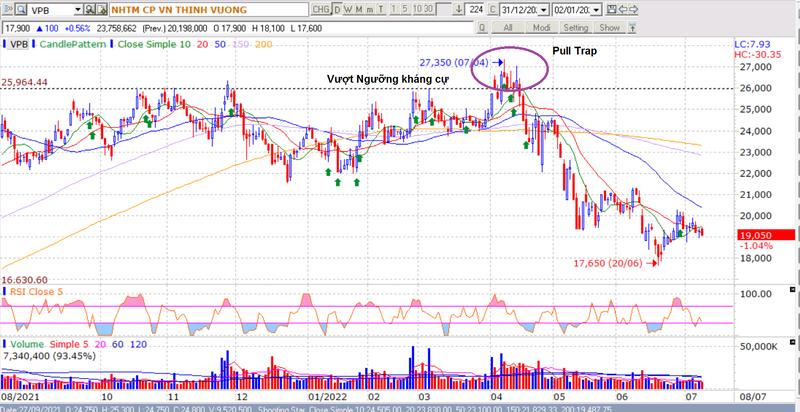Open the 31/12 start date dropdown

coord(544,9)
